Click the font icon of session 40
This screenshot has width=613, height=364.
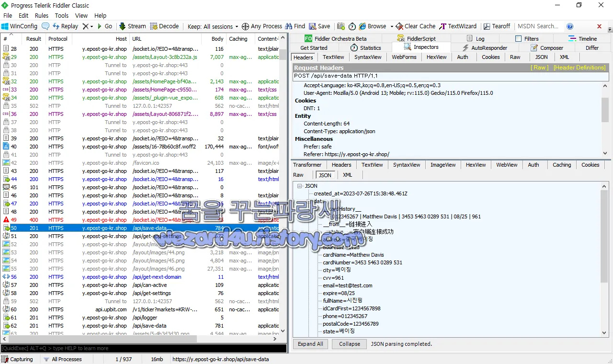(x=6, y=147)
